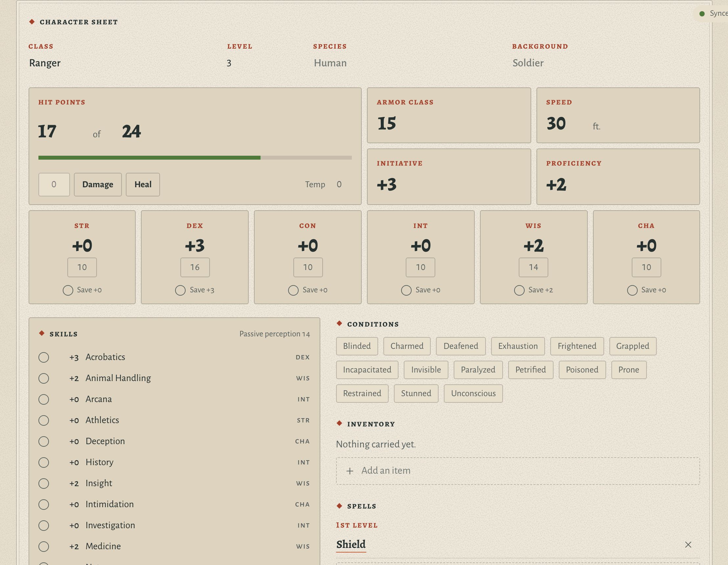Mark Intimidation skill as proficient

coord(44,504)
